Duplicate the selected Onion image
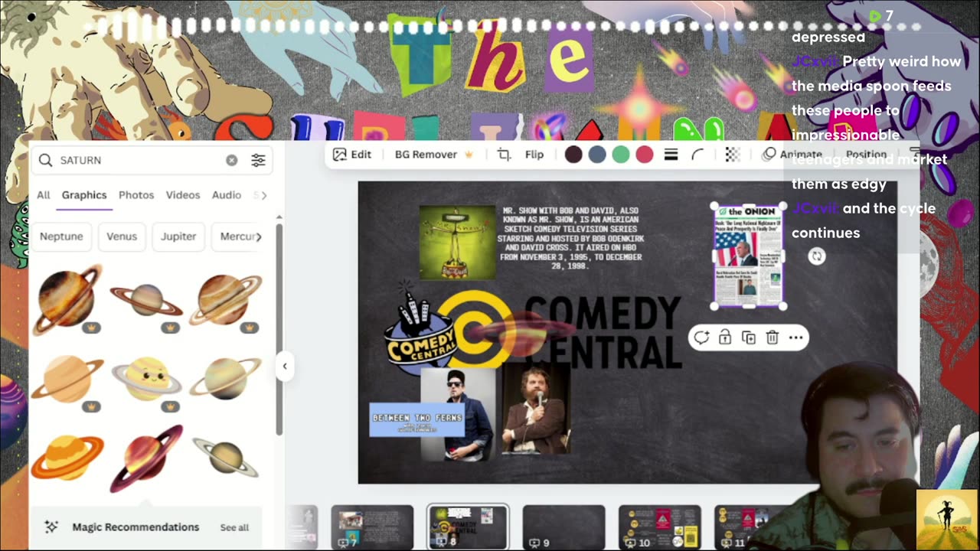This screenshot has width=980, height=551. [749, 337]
